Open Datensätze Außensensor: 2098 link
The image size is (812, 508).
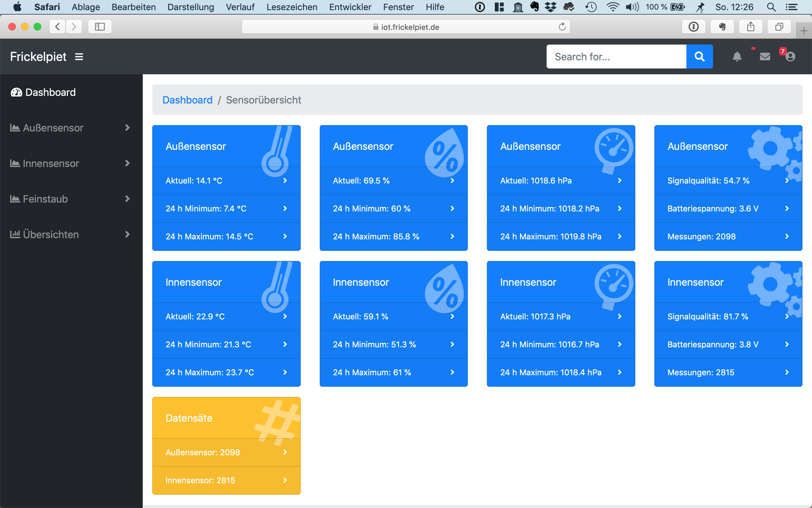point(226,452)
